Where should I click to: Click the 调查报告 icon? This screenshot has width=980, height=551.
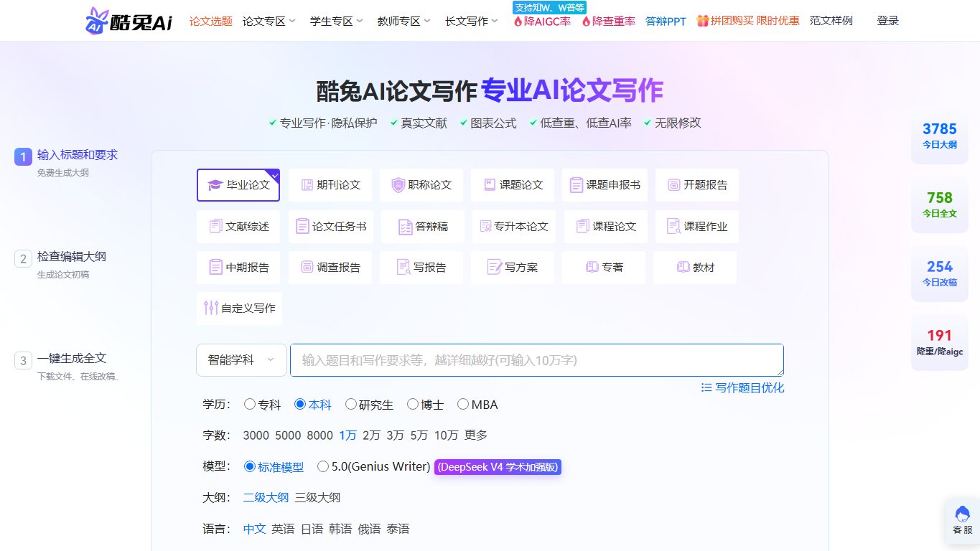point(307,267)
